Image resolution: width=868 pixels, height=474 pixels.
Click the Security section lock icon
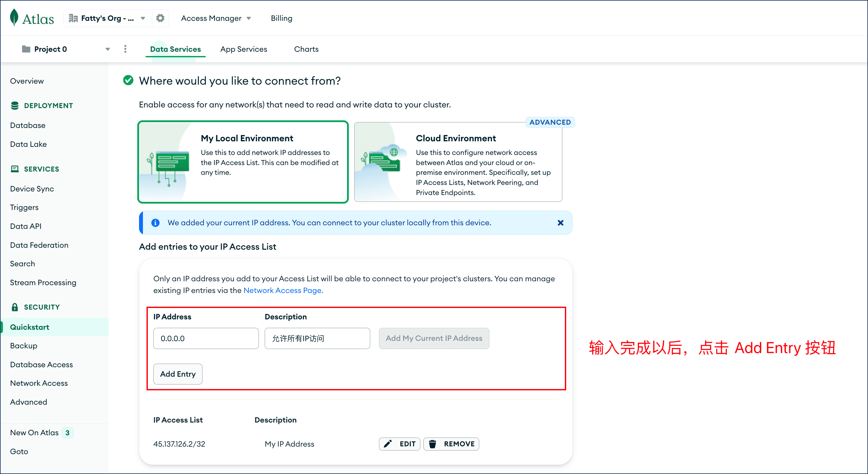(x=15, y=307)
